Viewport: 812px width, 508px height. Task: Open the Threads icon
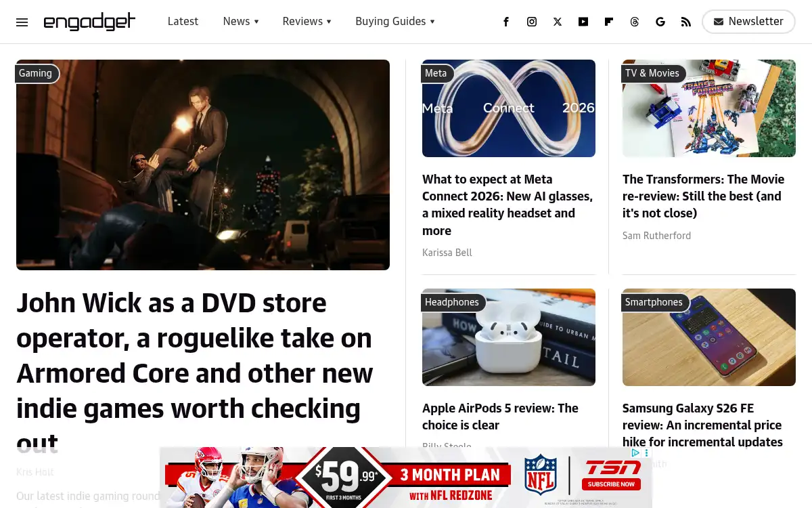(x=635, y=22)
